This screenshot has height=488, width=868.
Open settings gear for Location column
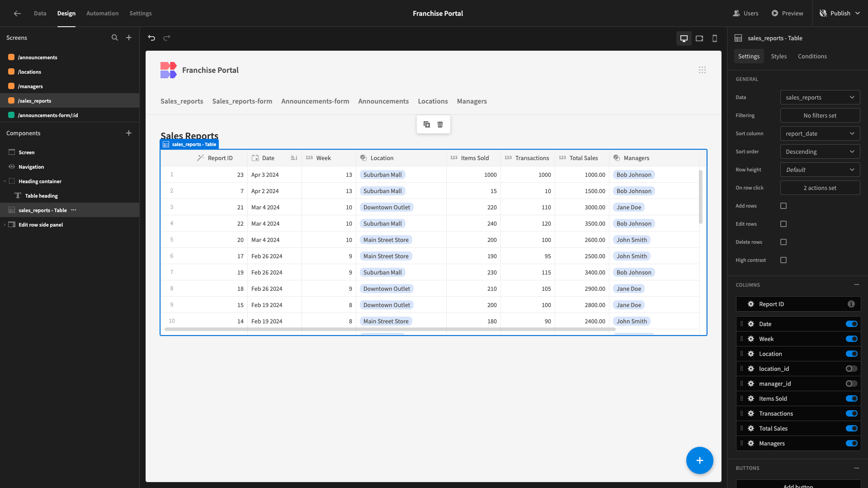(751, 354)
